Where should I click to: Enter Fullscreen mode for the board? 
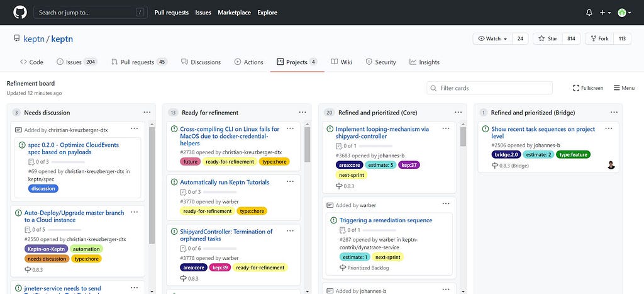tap(588, 88)
